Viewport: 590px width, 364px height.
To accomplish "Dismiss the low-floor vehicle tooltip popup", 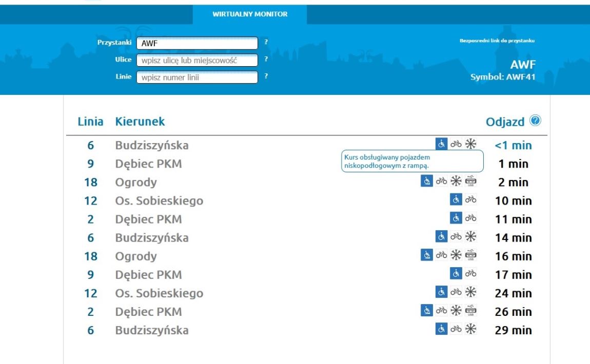I will [412, 160].
